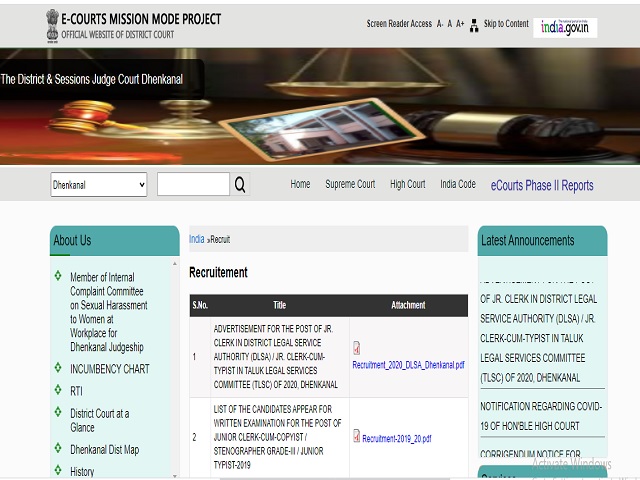Click PDF icon for Recruitment_2020_DLSA_Dhenkanal
640x480 pixels.
pos(357,348)
